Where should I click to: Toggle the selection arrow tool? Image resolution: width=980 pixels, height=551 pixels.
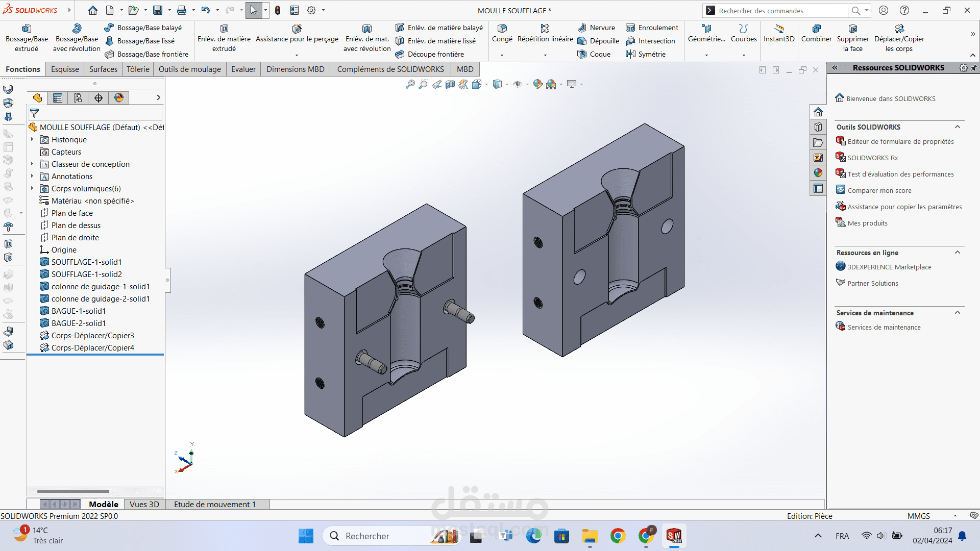coord(254,10)
